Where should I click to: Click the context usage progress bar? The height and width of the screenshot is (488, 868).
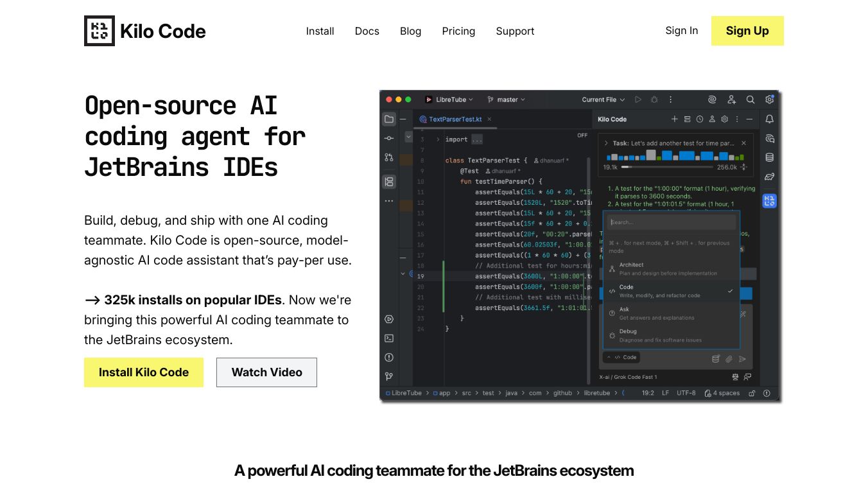[x=667, y=167]
